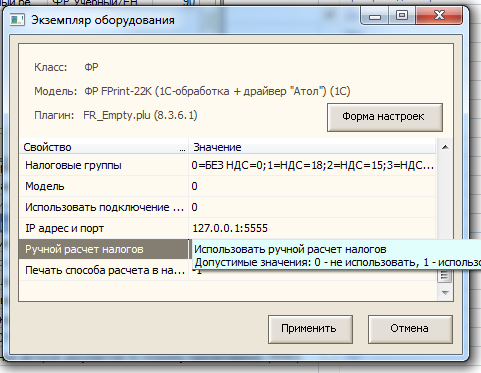Viewport: 481px width, 373px height.
Task: Edit the Использовать подключение value 0
Action: (x=312, y=207)
